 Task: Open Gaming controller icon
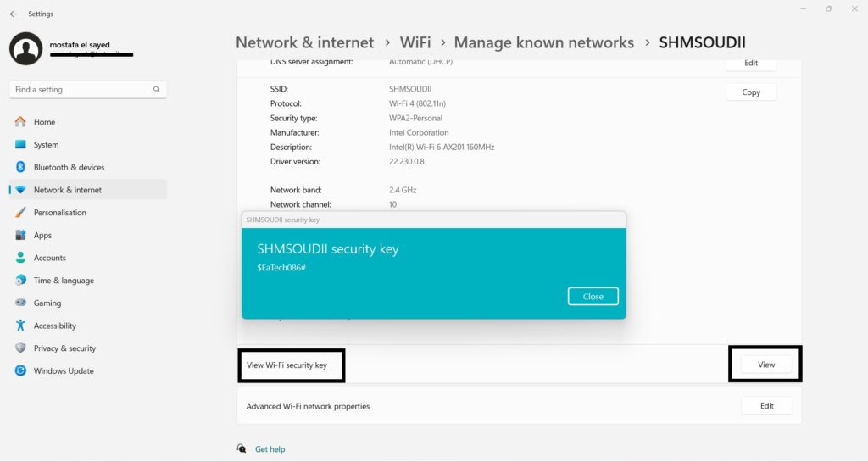pos(20,303)
